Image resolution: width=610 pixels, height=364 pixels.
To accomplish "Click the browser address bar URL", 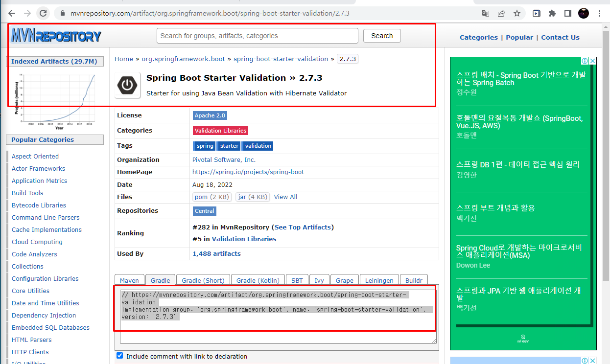I will tap(210, 13).
